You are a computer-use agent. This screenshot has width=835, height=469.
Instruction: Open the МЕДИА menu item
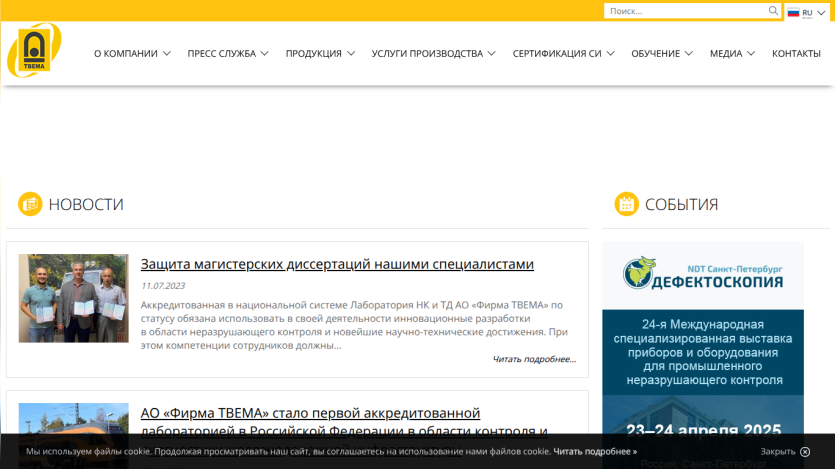pyautogui.click(x=726, y=53)
